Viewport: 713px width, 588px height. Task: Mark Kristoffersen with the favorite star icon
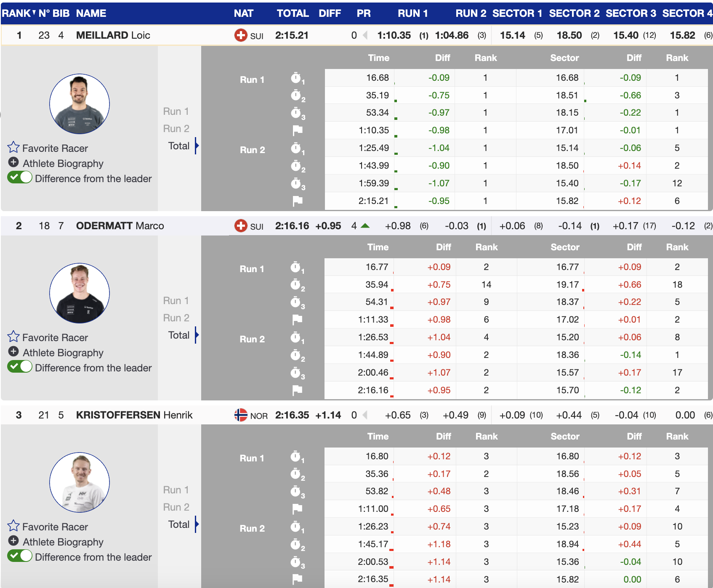click(13, 526)
